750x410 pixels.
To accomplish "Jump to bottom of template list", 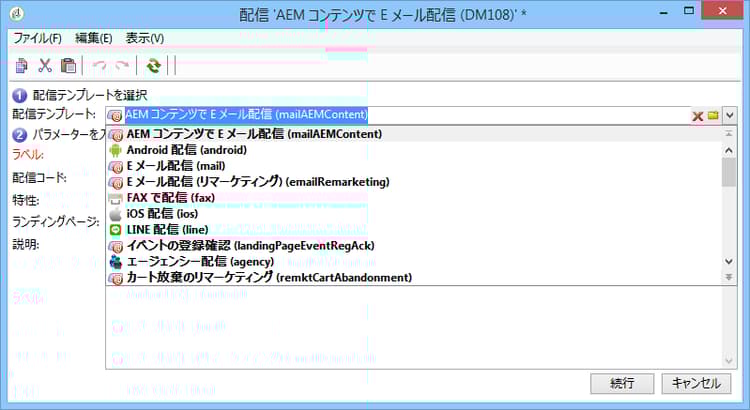I will [728, 277].
